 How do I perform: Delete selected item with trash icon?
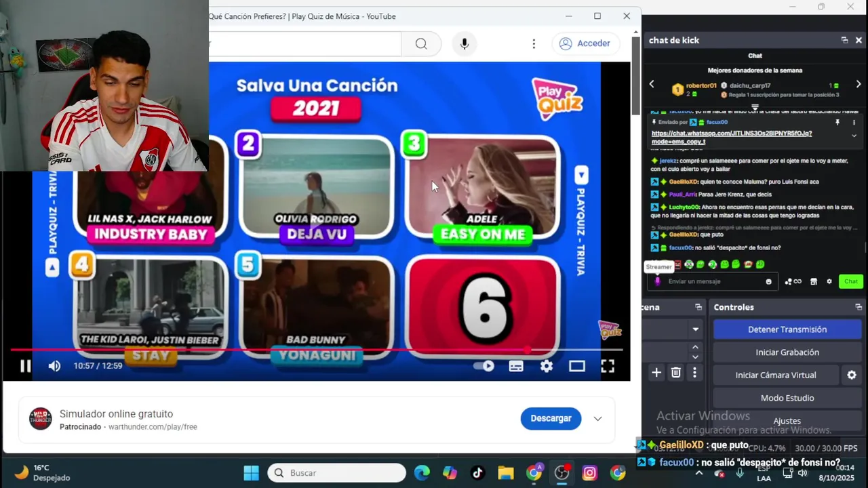pyautogui.click(x=675, y=373)
